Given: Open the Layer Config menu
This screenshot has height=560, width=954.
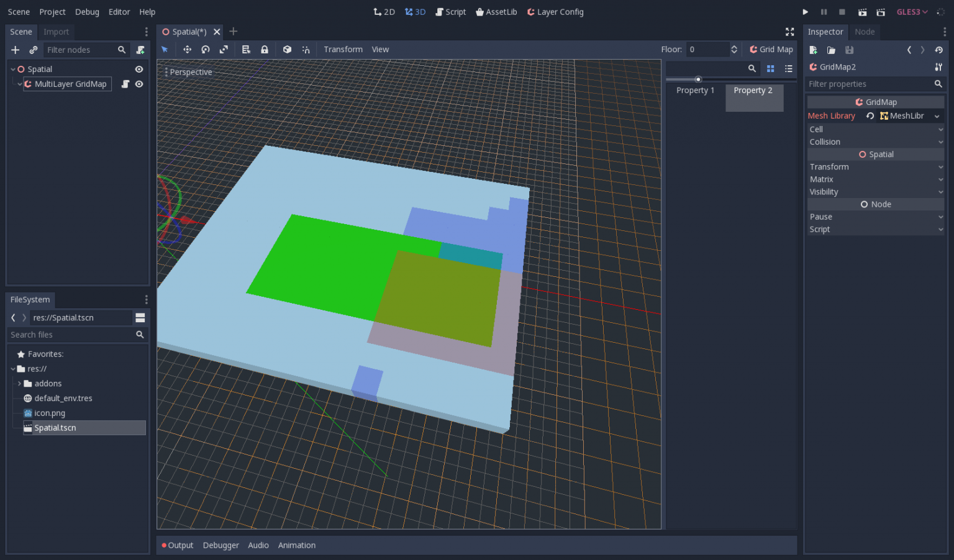Looking at the screenshot, I should tap(555, 11).
